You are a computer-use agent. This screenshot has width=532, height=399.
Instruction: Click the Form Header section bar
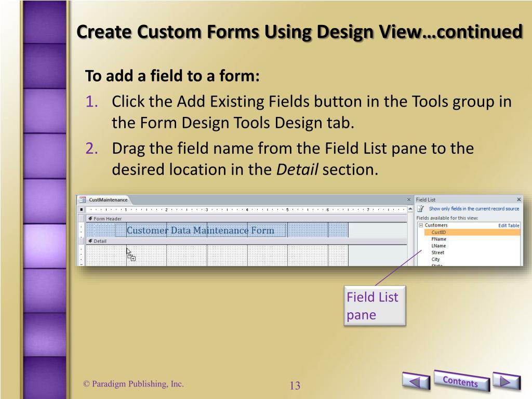[x=246, y=219]
